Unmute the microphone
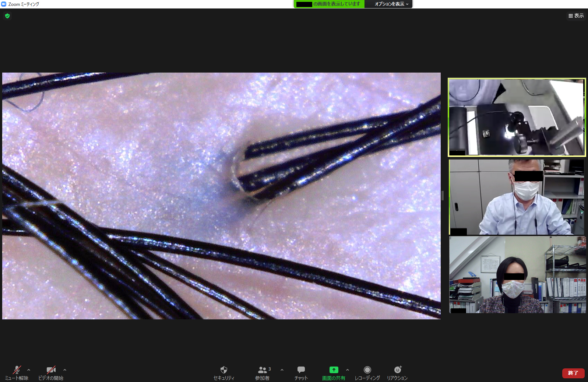The image size is (588, 382). 17,373
